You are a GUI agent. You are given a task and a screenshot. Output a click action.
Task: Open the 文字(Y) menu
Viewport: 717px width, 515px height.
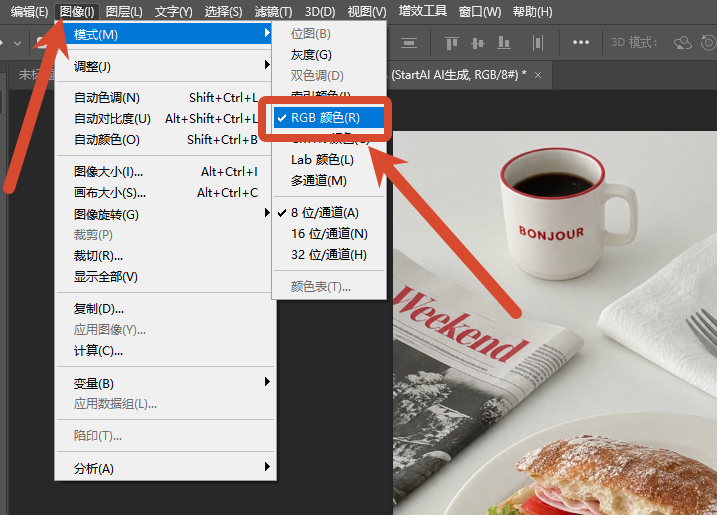click(173, 11)
